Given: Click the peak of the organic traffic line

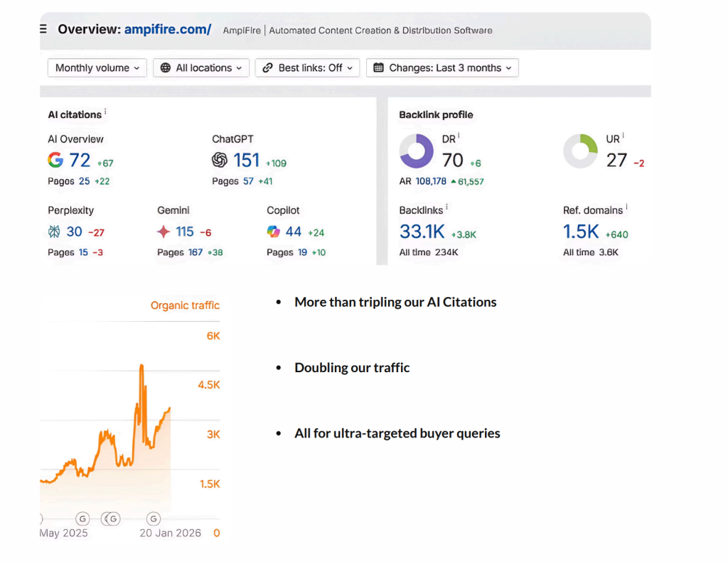Looking at the screenshot, I should point(141,367).
